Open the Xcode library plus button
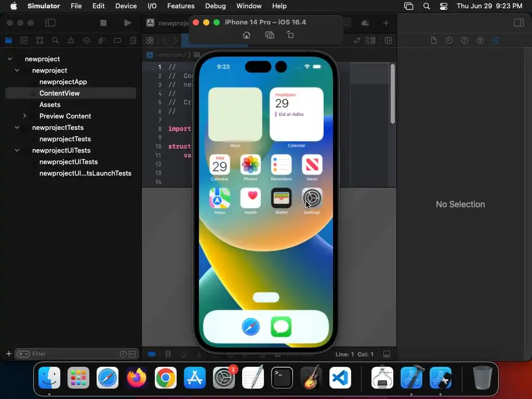The width and height of the screenshot is (532, 399). [386, 23]
